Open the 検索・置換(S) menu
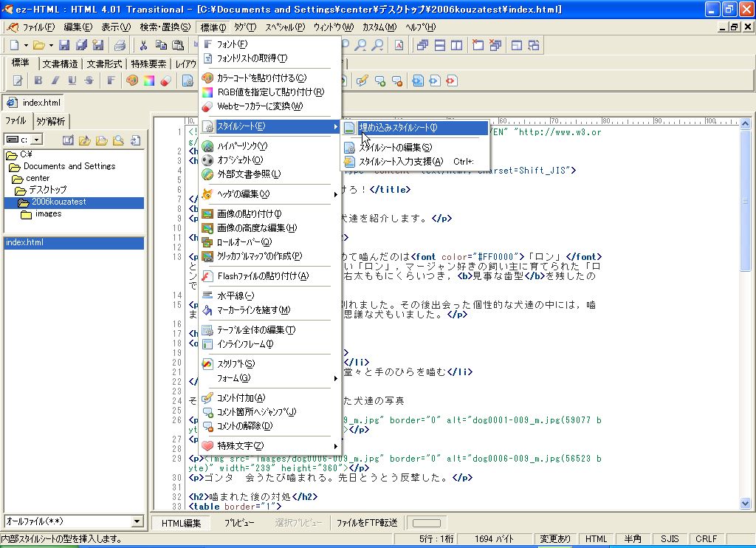Image resolution: width=756 pixels, height=548 pixels. (165, 27)
